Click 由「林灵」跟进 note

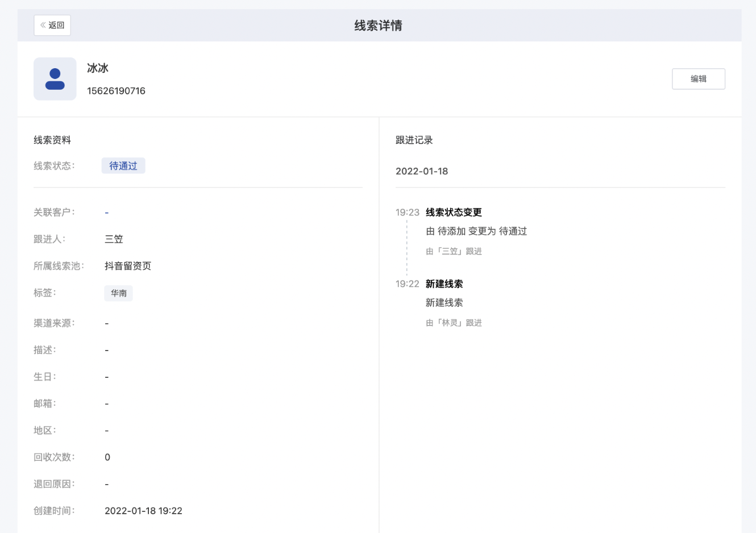point(454,323)
